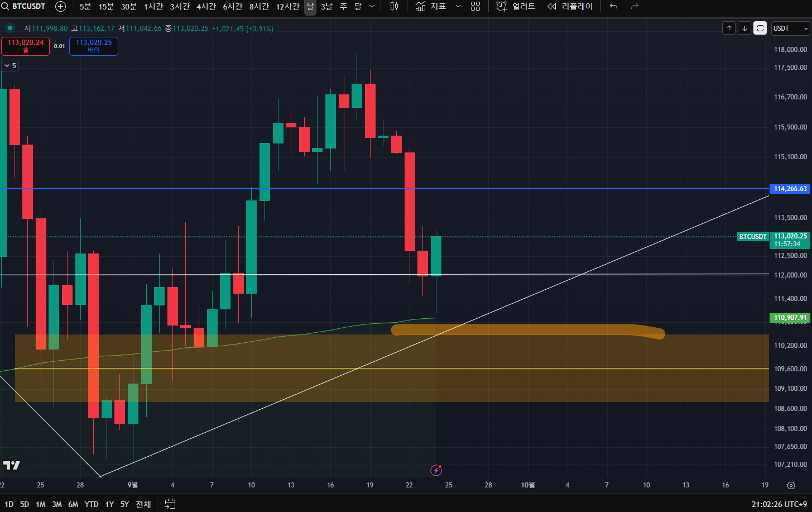Screen dimensions: 812x512
Task: Open the BTCUSDT symbol search
Action: click(x=24, y=7)
